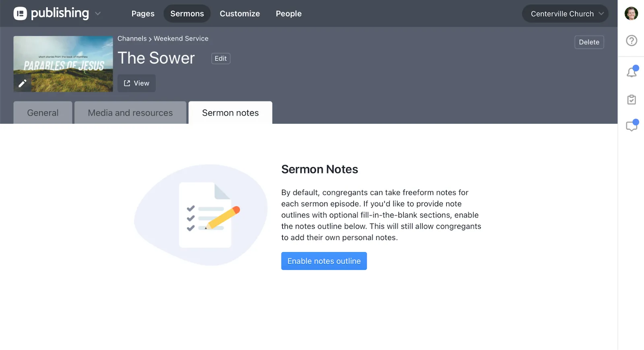Expand the publishing app switcher chevron
644x350 pixels.
click(x=98, y=14)
